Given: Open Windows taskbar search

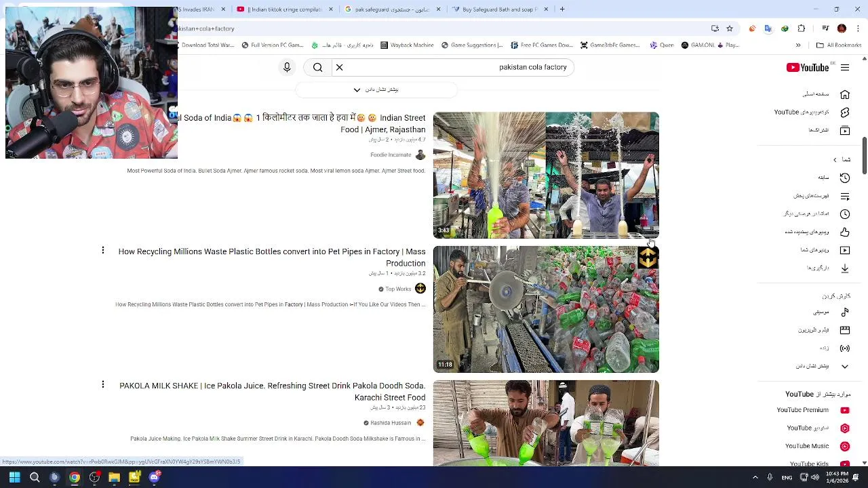Looking at the screenshot, I should pos(35,477).
